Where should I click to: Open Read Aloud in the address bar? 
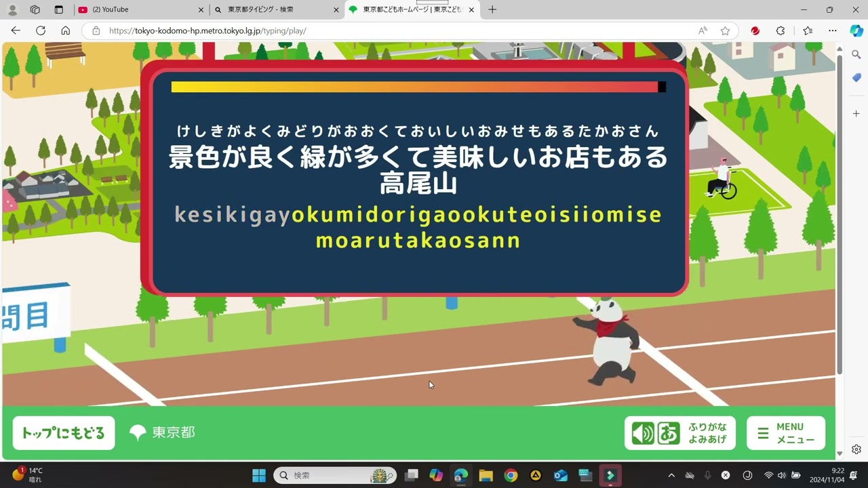point(703,30)
